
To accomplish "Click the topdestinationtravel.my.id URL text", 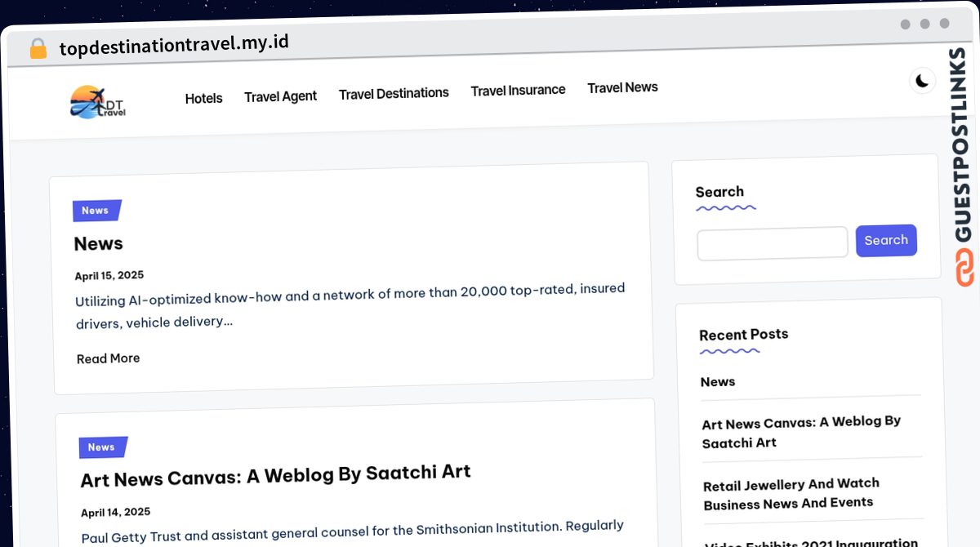I will (174, 44).
